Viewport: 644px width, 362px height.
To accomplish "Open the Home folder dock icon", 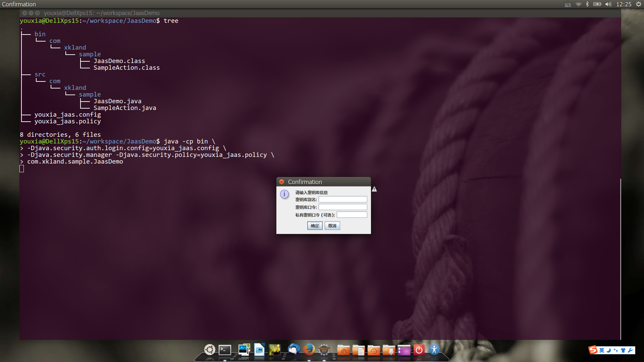I will point(343,350).
